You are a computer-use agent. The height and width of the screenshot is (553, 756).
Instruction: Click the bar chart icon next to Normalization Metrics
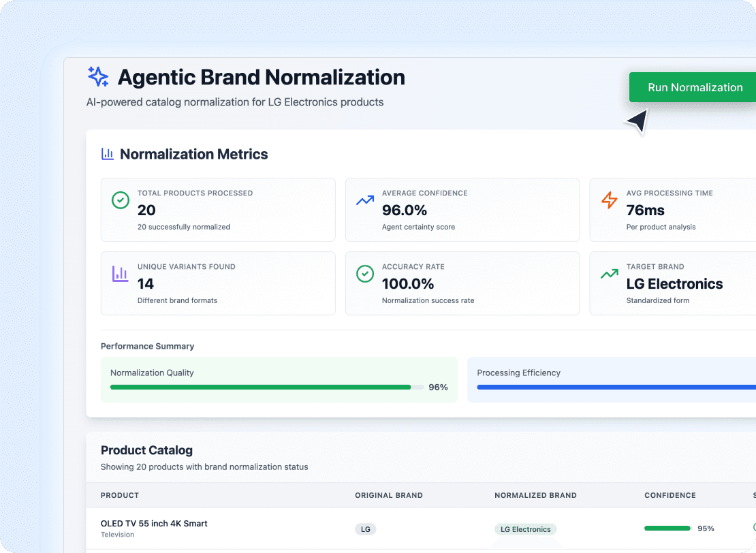coord(107,154)
